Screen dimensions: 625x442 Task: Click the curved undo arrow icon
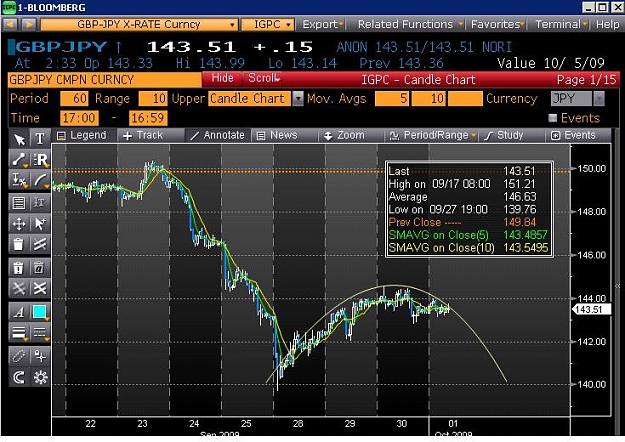click(x=19, y=377)
